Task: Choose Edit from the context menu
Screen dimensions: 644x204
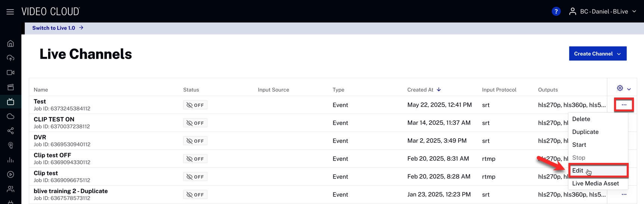Action: [578, 171]
